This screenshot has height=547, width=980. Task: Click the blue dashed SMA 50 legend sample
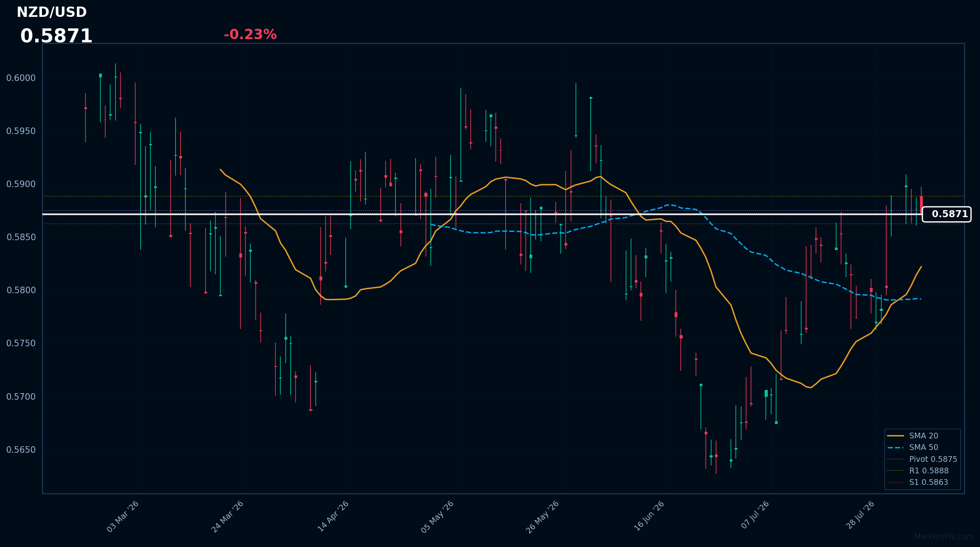pos(895,447)
